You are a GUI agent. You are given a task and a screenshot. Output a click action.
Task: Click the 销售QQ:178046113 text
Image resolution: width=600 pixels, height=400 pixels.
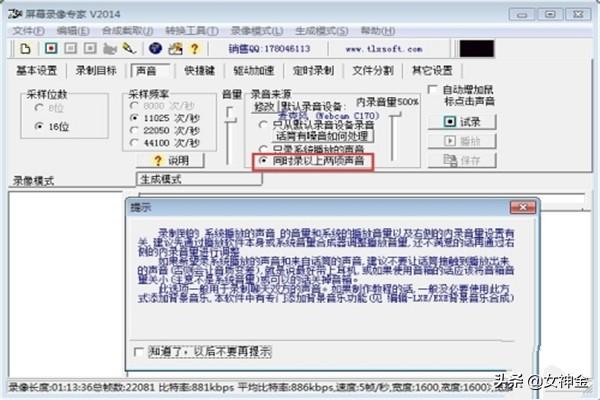(269, 49)
